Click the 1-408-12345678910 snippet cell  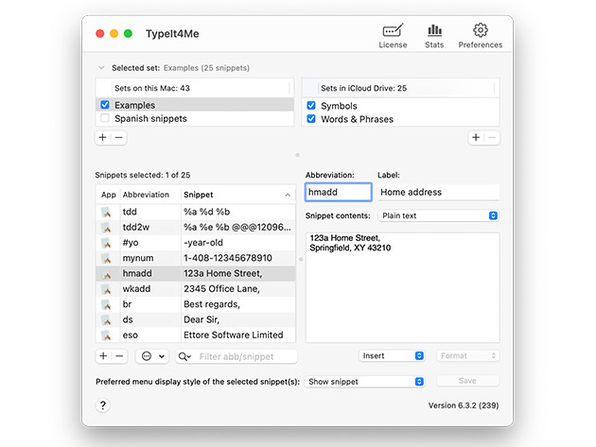(238, 258)
